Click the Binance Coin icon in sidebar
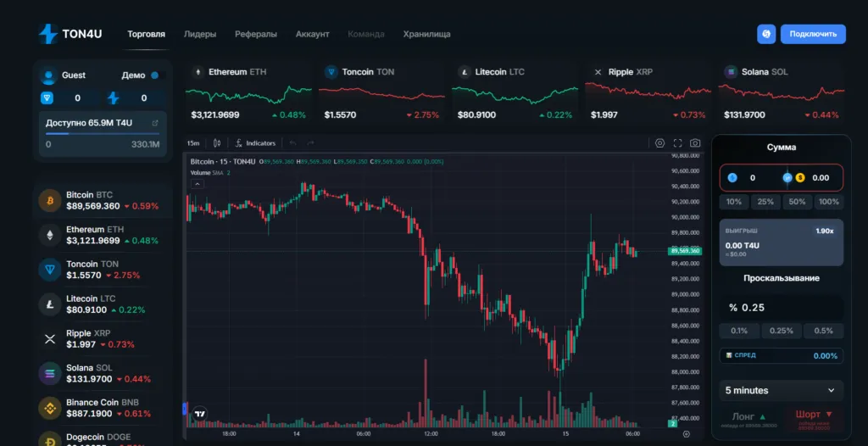The image size is (868, 446). 50,408
